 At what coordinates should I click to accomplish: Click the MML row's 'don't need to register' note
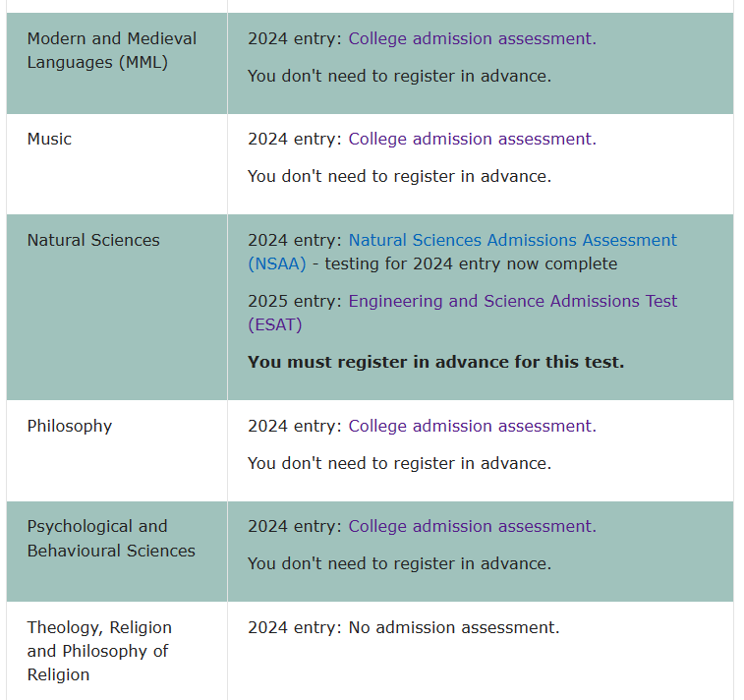pos(399,77)
